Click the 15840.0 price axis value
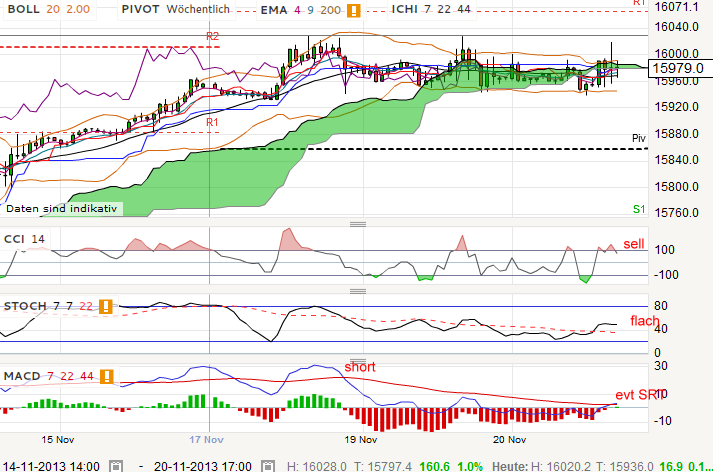713x472 pixels. [x=676, y=160]
